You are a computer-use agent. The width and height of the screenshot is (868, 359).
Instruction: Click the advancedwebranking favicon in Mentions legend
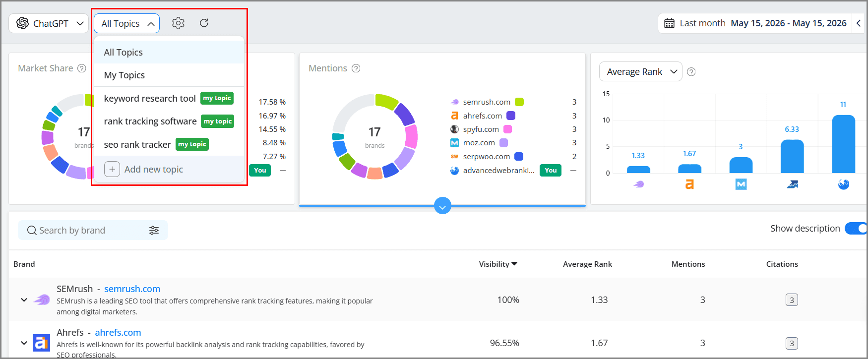(454, 171)
